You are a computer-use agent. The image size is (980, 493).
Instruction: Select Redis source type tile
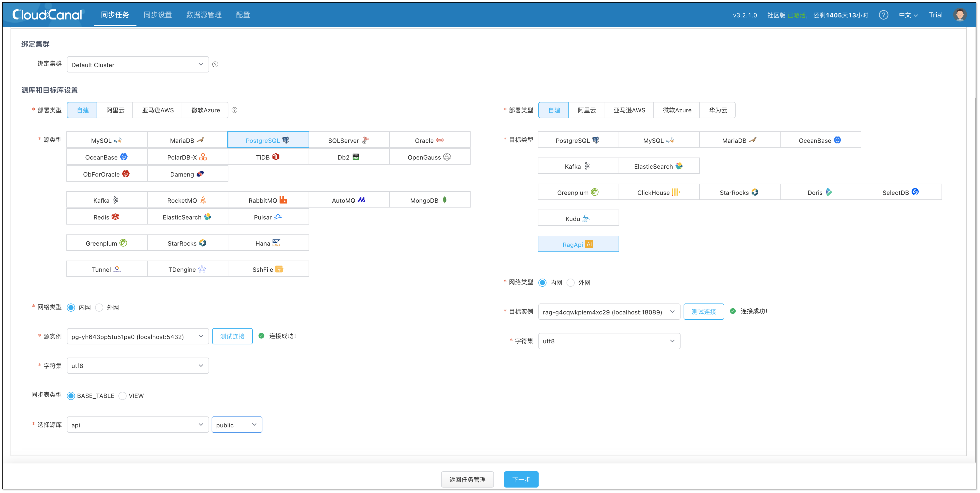tap(107, 217)
